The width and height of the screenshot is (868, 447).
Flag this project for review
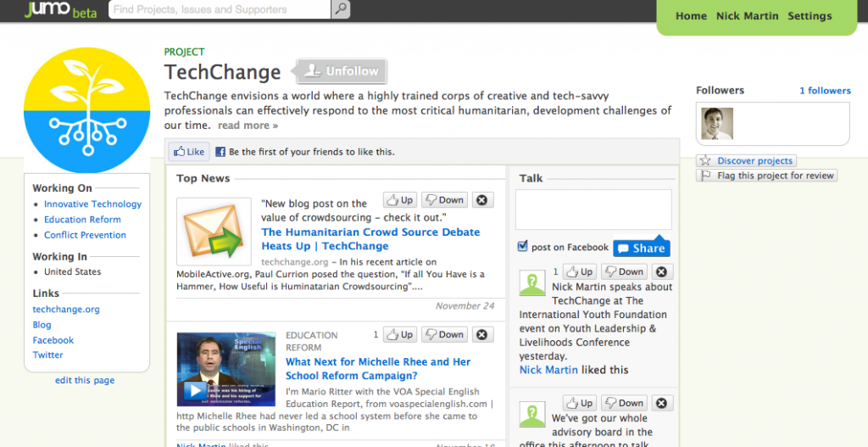click(x=766, y=176)
